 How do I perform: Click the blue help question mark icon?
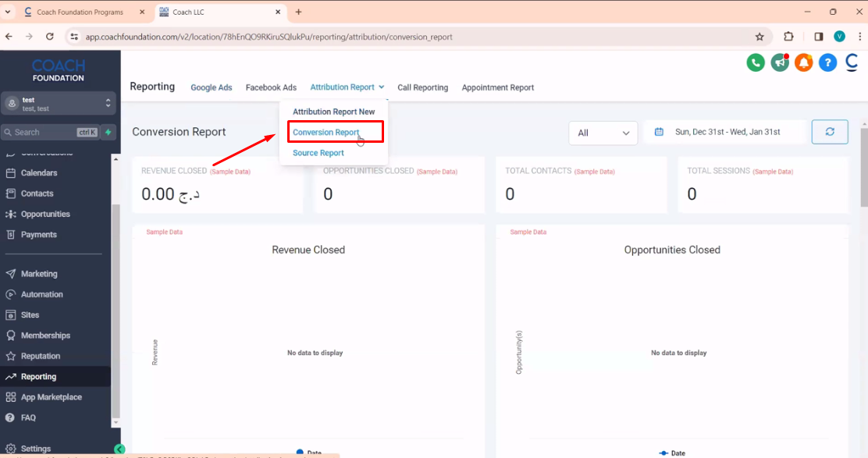(827, 62)
